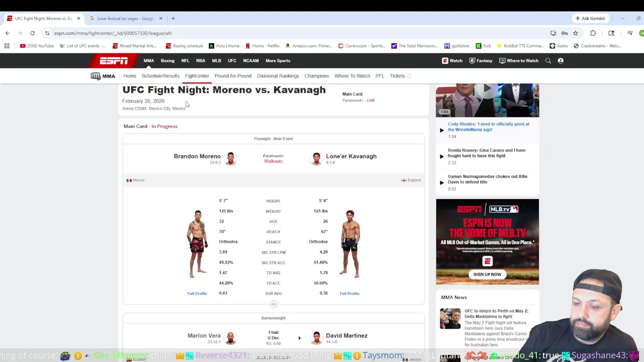Click the Ask Gemini button

(590, 19)
